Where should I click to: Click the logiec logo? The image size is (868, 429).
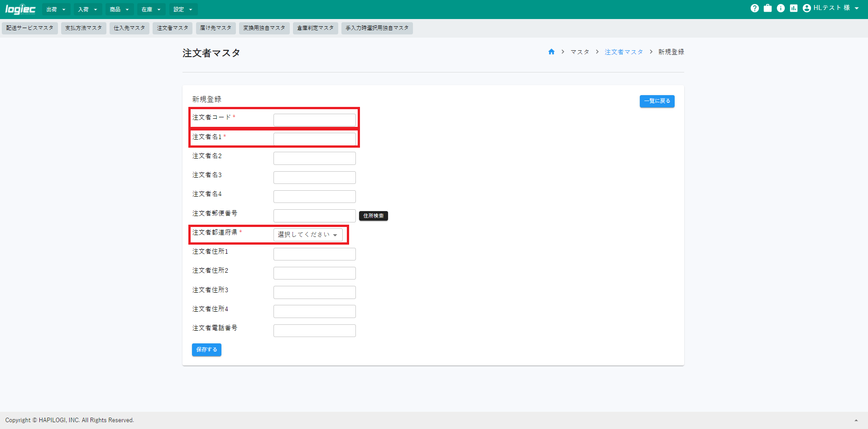pyautogui.click(x=20, y=9)
